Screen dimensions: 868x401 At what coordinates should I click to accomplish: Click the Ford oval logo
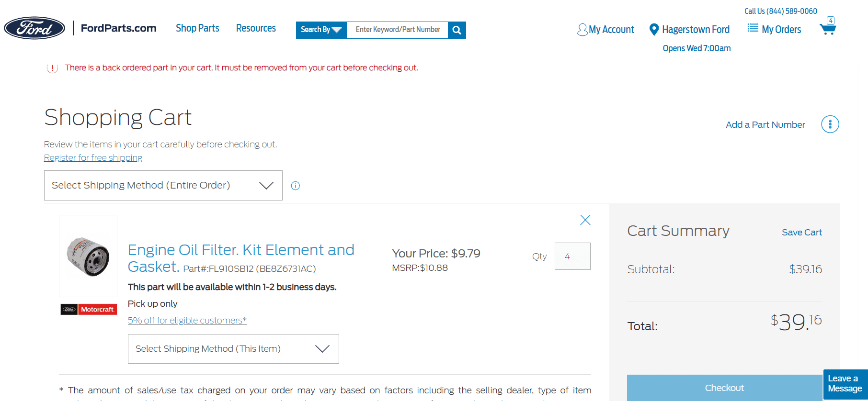(x=34, y=28)
